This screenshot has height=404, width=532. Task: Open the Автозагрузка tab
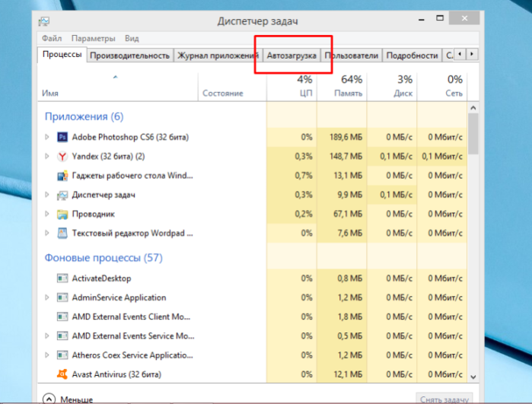[x=291, y=56]
